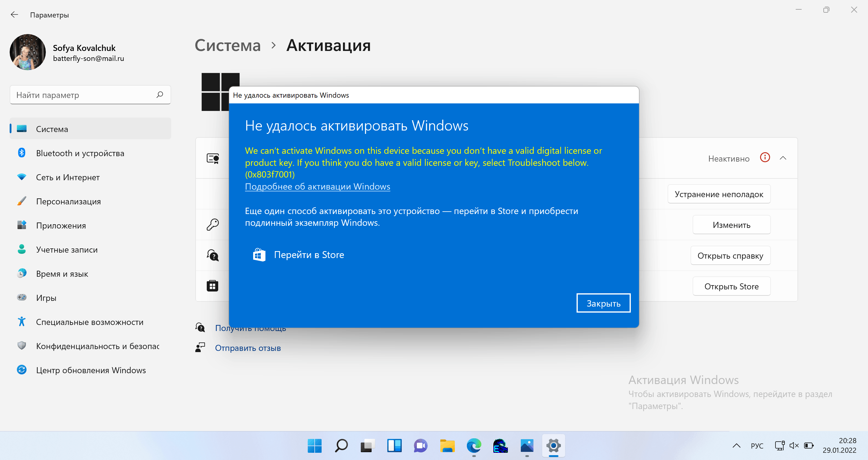The image size is (868, 460).
Task: Show hidden tray icons chevron
Action: tap(737, 446)
